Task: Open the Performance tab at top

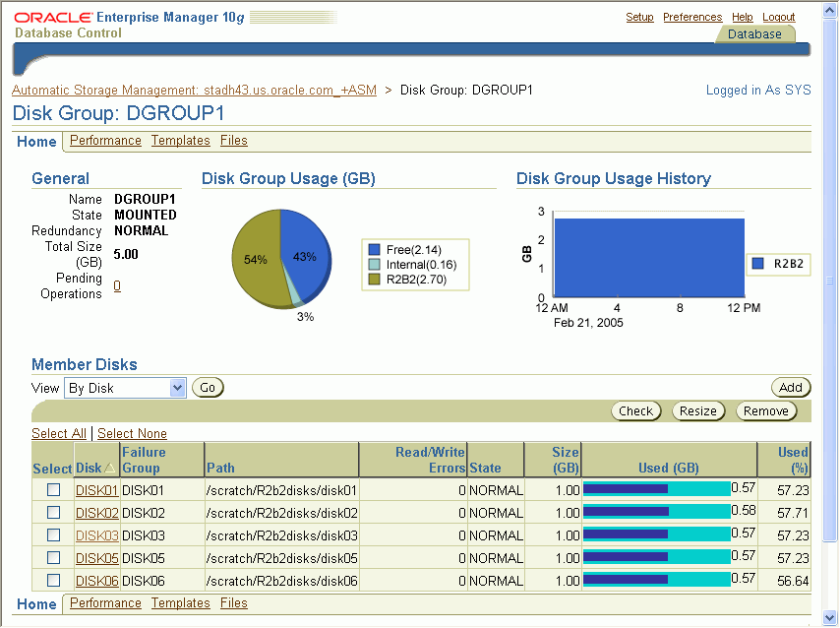Action: click(x=105, y=141)
